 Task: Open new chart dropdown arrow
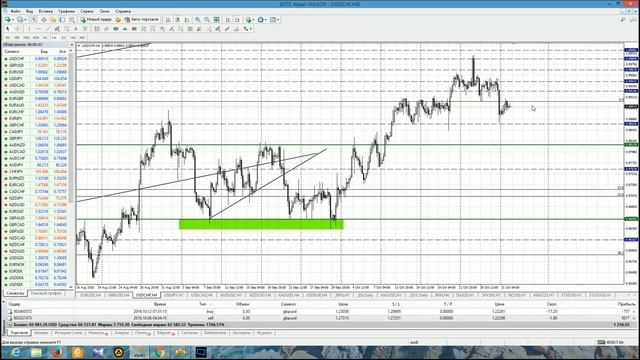coord(13,20)
